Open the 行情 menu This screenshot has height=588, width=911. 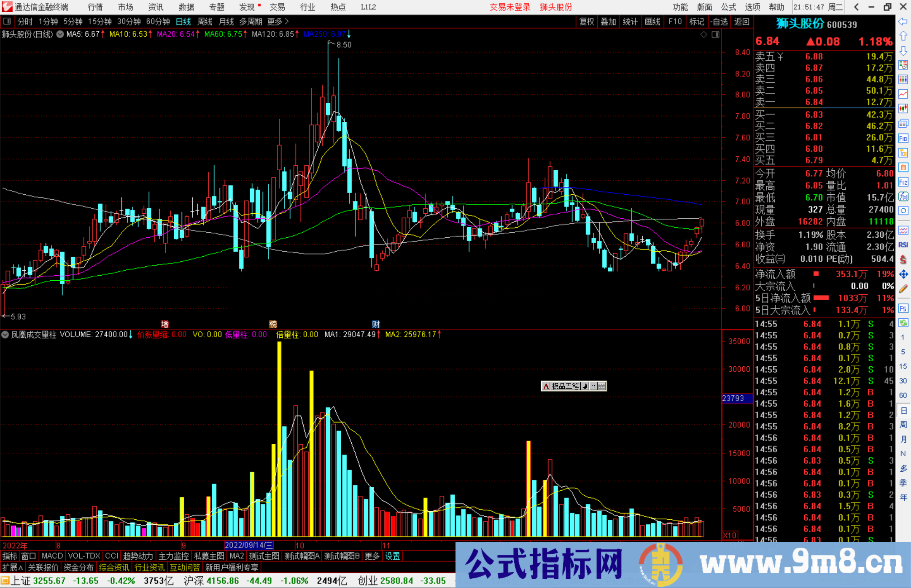95,7
